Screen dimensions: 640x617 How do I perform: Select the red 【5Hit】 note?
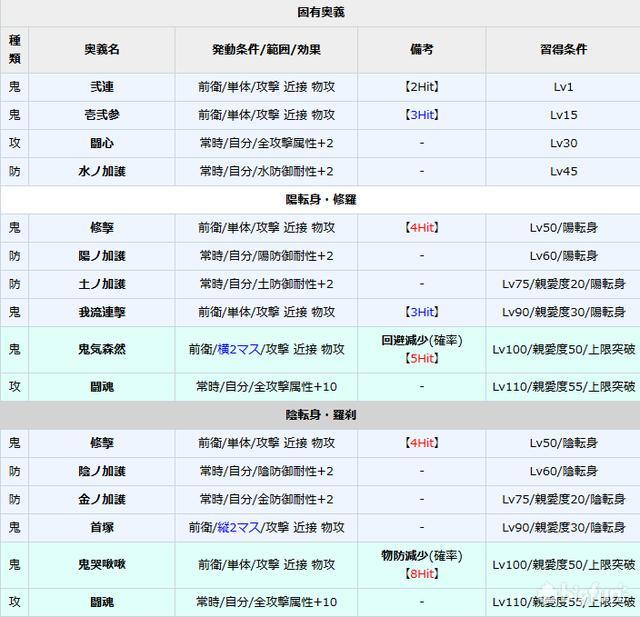pyautogui.click(x=421, y=359)
